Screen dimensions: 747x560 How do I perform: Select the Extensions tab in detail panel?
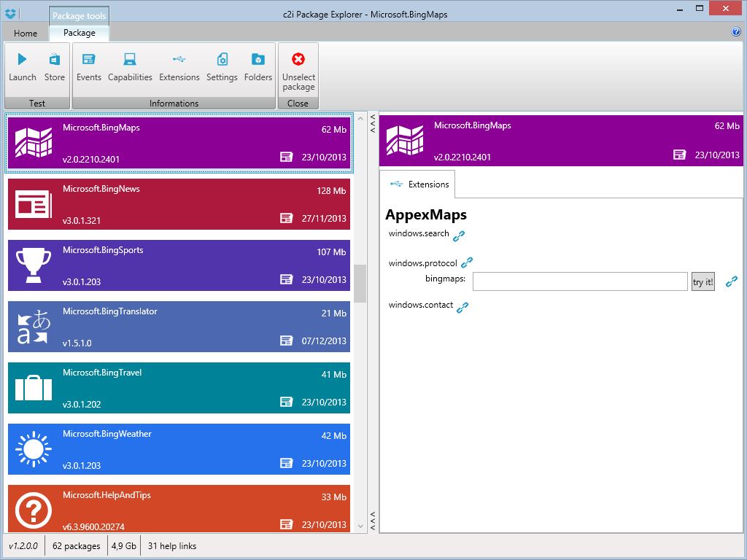tap(418, 184)
